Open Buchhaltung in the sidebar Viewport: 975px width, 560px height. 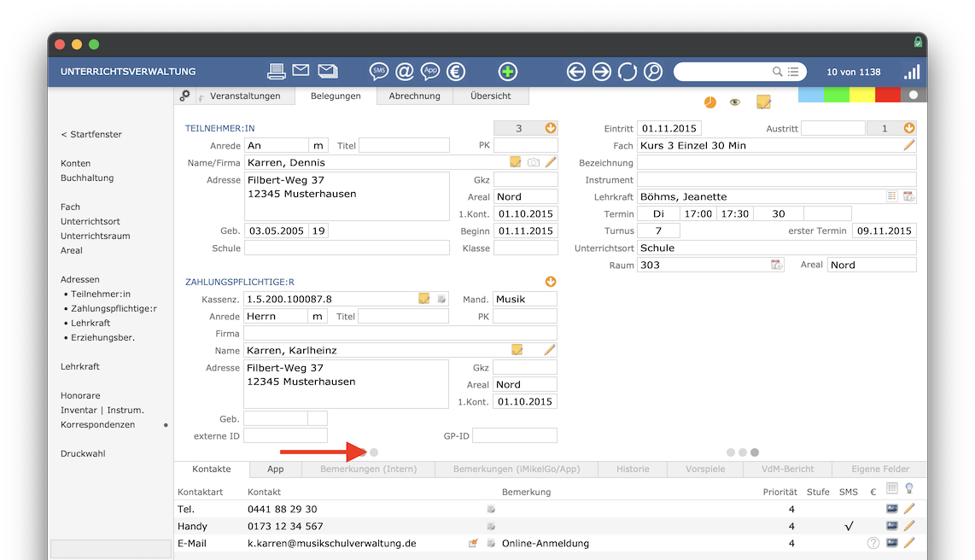coord(87,178)
